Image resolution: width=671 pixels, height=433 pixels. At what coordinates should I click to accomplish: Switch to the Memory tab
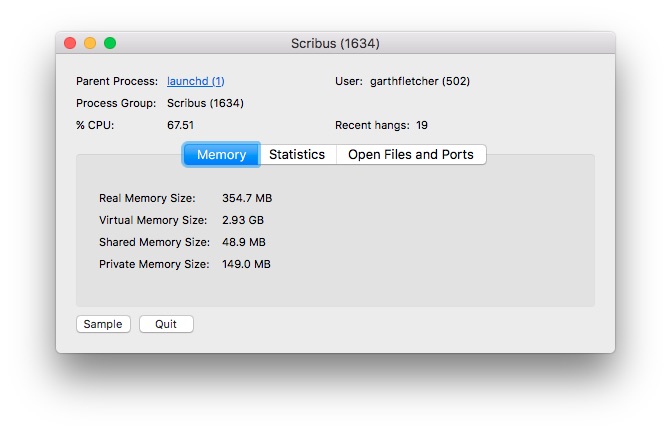pos(221,155)
